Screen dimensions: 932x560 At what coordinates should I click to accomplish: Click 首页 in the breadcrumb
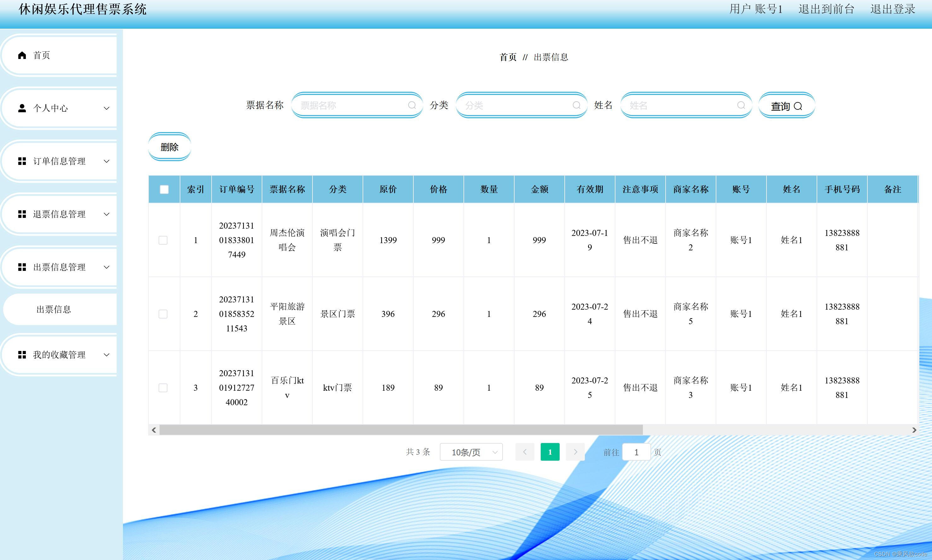pyautogui.click(x=508, y=57)
